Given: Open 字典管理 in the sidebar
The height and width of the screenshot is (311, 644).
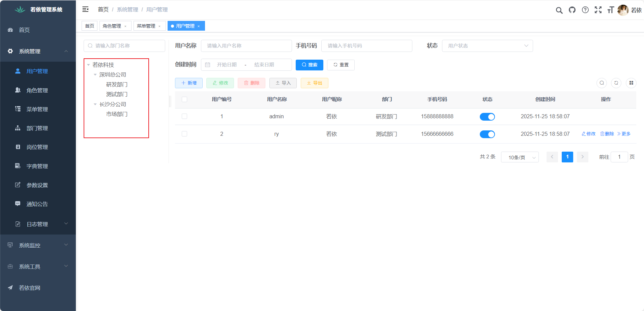Looking at the screenshot, I should [x=38, y=166].
